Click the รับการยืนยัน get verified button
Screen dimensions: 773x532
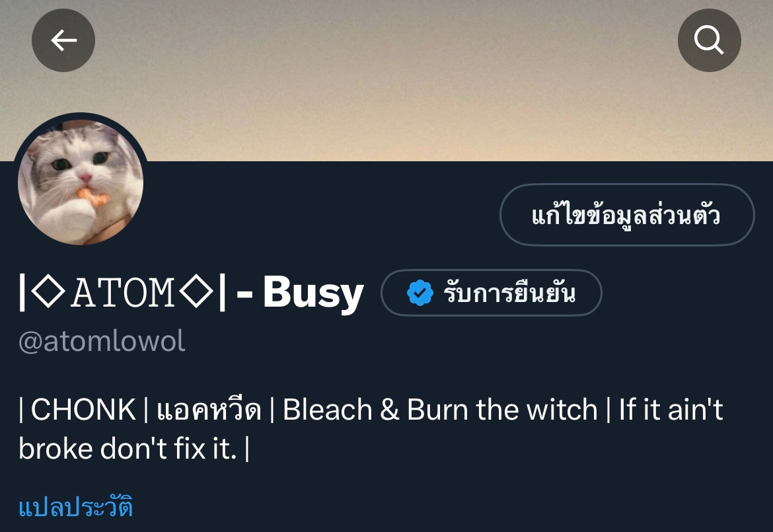(x=492, y=293)
